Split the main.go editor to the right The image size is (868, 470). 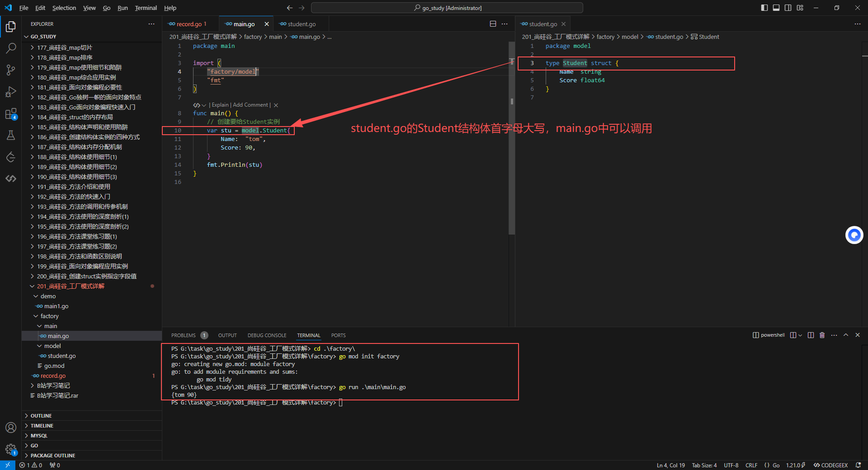coord(493,24)
